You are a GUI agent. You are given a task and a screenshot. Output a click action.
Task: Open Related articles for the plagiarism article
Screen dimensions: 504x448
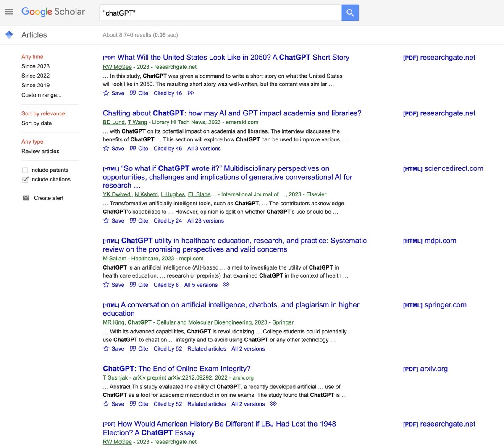pos(207,349)
